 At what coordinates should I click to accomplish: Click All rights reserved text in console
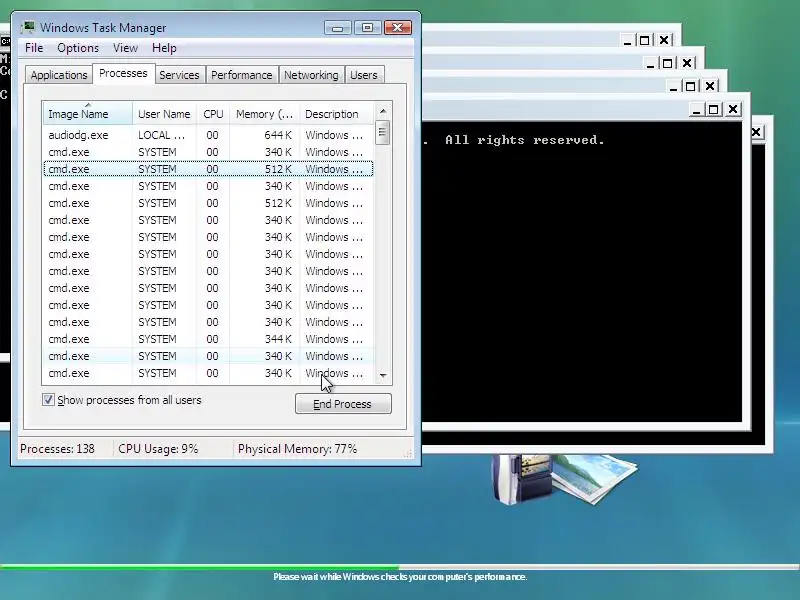coord(524,140)
